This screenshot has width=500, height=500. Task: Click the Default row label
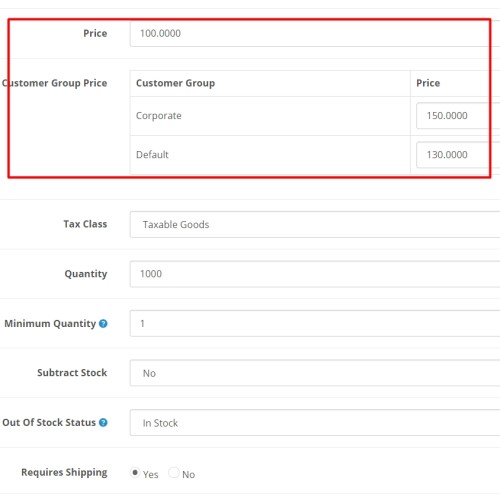pos(152,155)
